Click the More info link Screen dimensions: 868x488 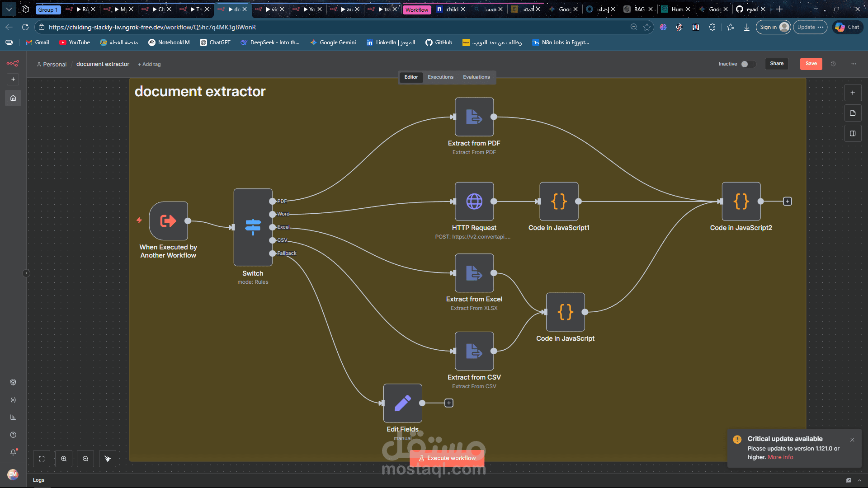pyautogui.click(x=780, y=457)
